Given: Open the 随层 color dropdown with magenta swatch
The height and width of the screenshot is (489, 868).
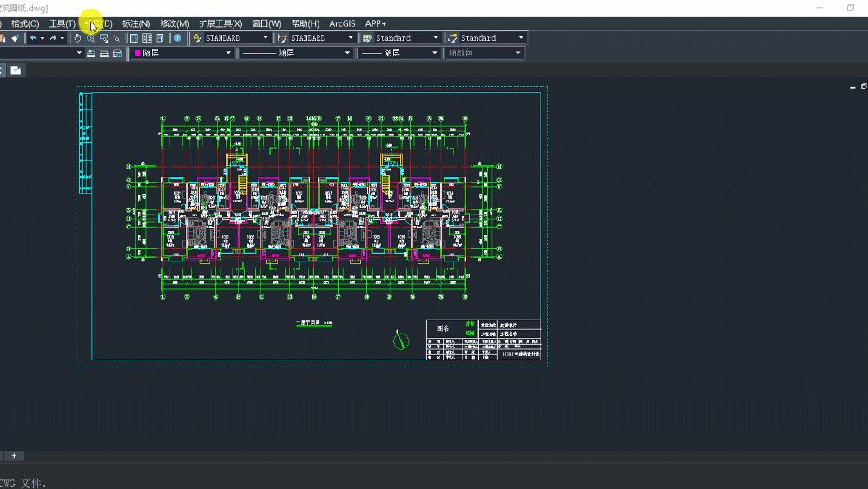Looking at the screenshot, I should coord(229,53).
